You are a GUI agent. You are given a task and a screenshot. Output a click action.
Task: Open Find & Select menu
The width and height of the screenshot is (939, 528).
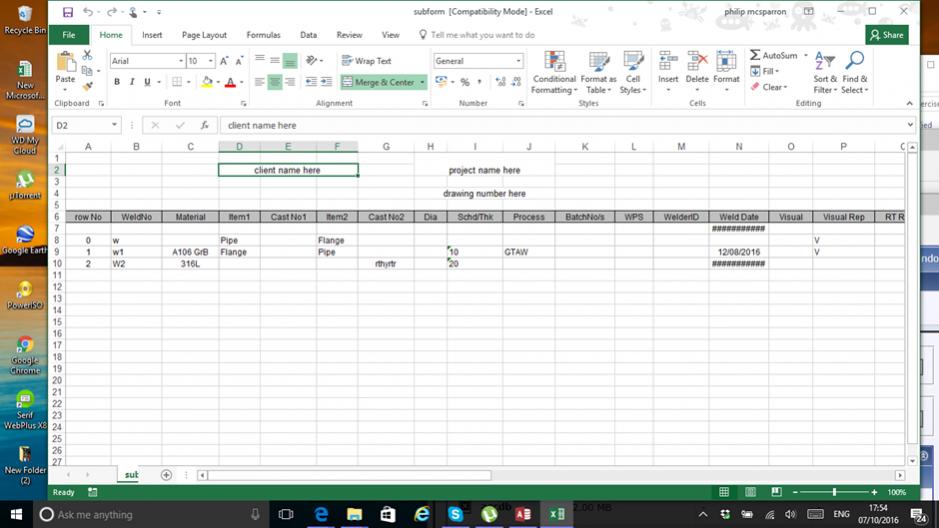pos(855,72)
